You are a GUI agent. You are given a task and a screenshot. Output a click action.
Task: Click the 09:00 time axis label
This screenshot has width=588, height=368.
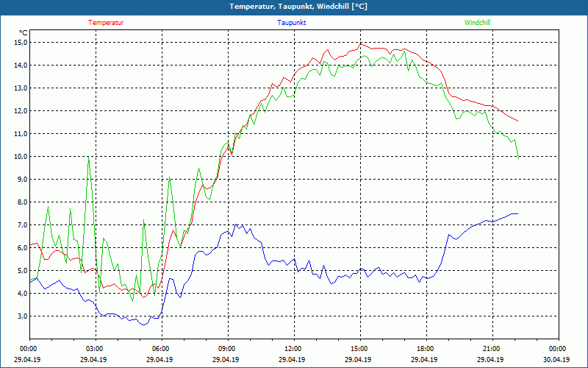coord(228,349)
